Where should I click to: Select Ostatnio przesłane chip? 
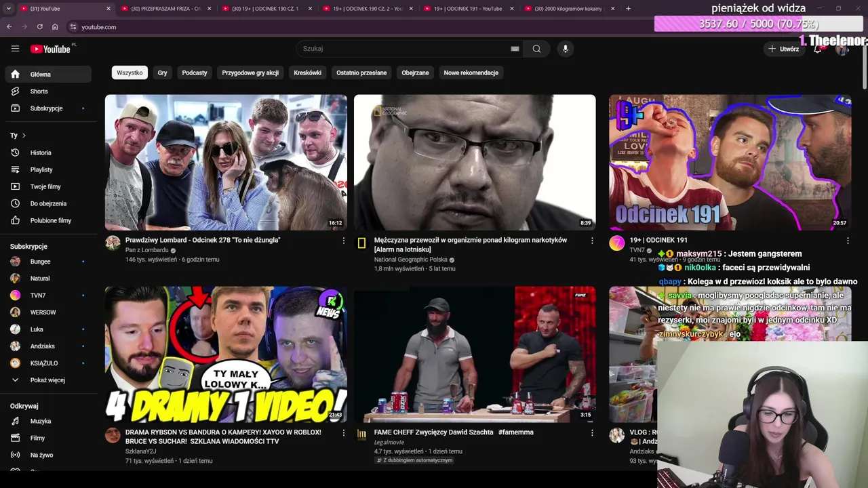(361, 73)
